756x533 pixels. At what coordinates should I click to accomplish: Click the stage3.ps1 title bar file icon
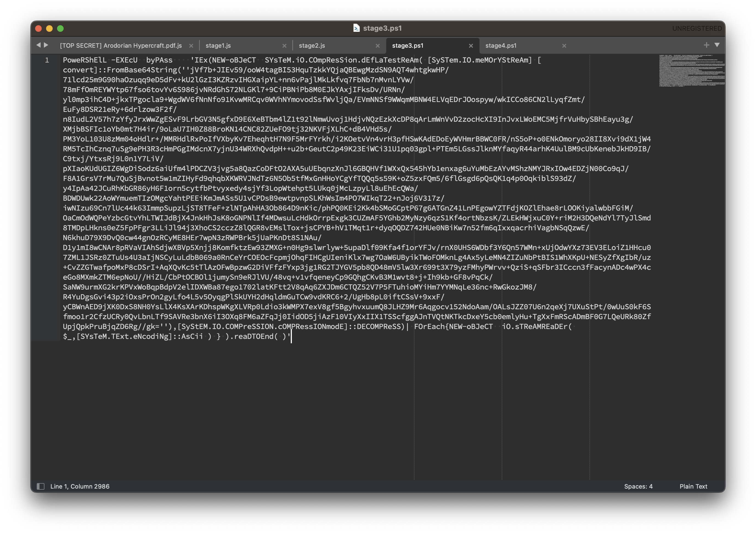tap(356, 28)
